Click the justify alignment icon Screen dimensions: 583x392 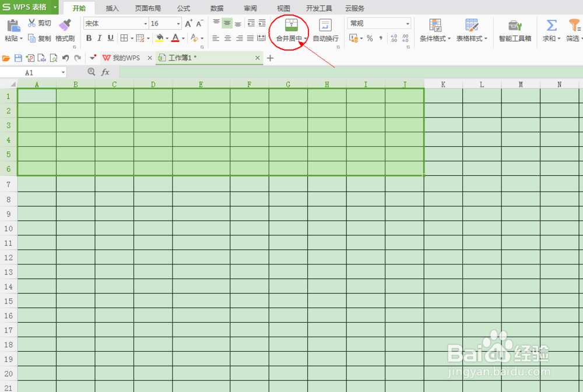tap(250, 38)
